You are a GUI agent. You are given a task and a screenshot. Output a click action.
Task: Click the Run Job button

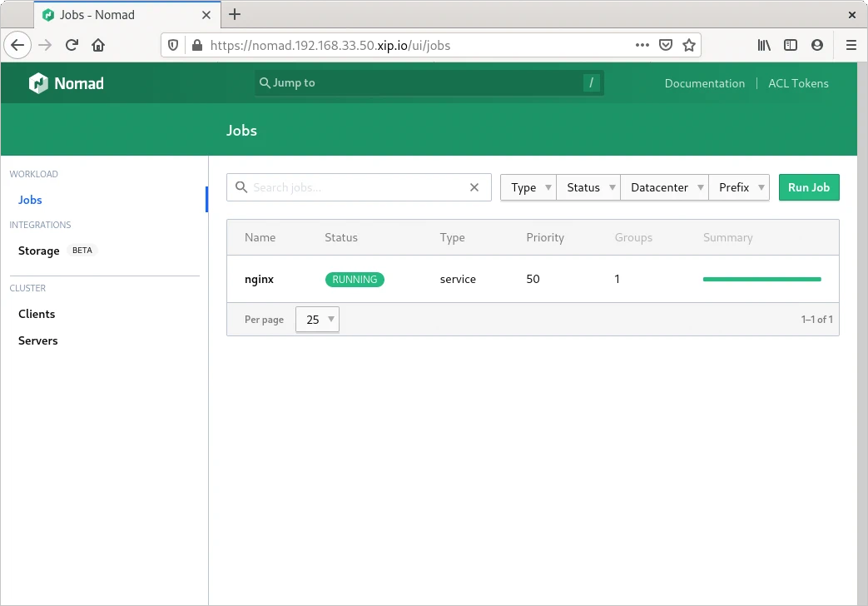click(809, 187)
